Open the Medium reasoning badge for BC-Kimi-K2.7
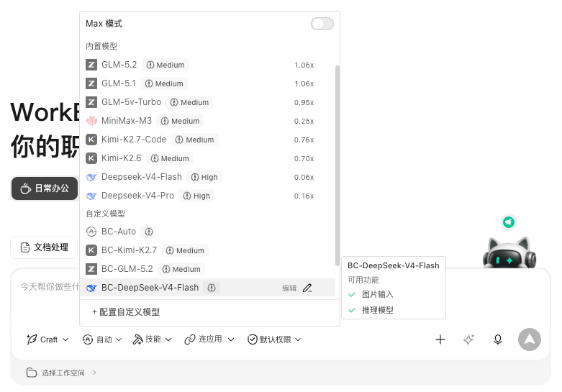The height and width of the screenshot is (392, 562). coord(185,250)
